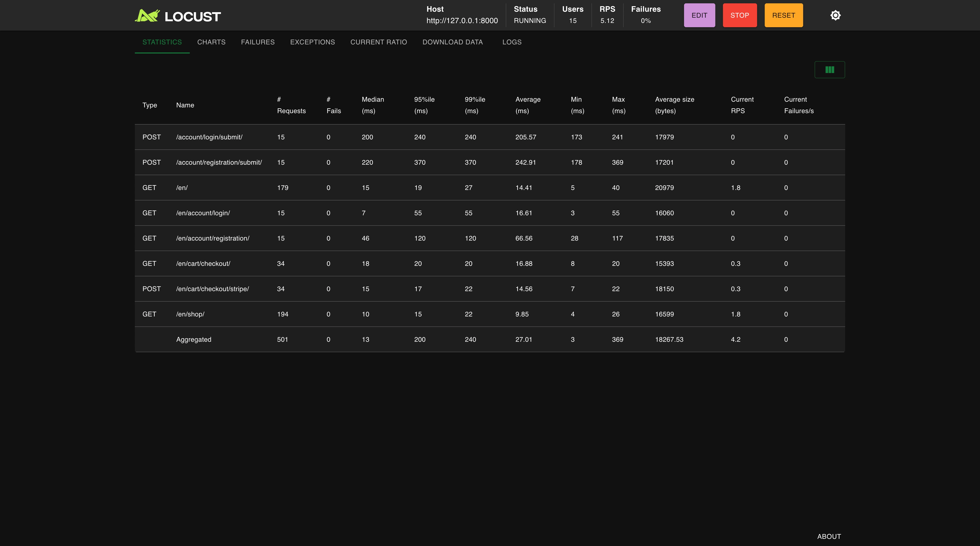Click the host URL http://127.0.0.1:8000

click(462, 21)
